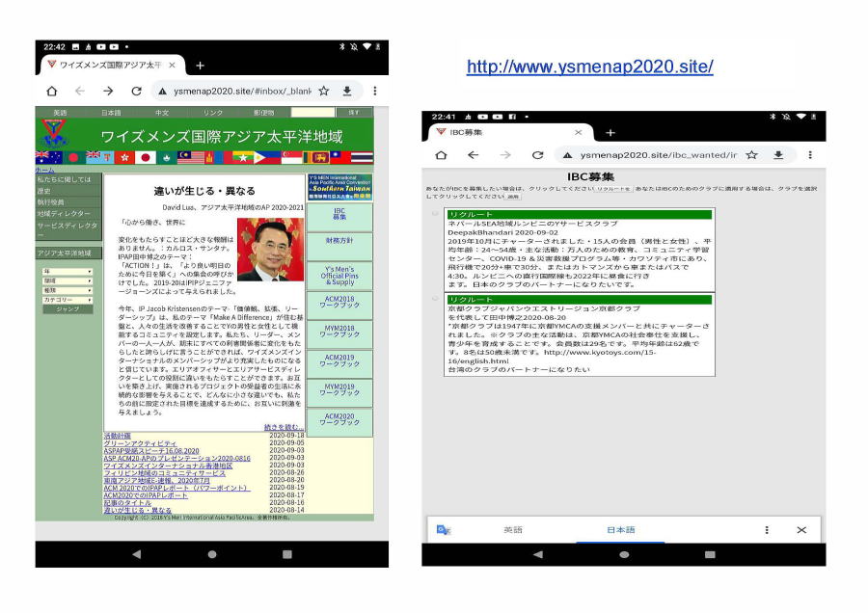Tap the Android home circle under the right tablet

click(x=624, y=554)
